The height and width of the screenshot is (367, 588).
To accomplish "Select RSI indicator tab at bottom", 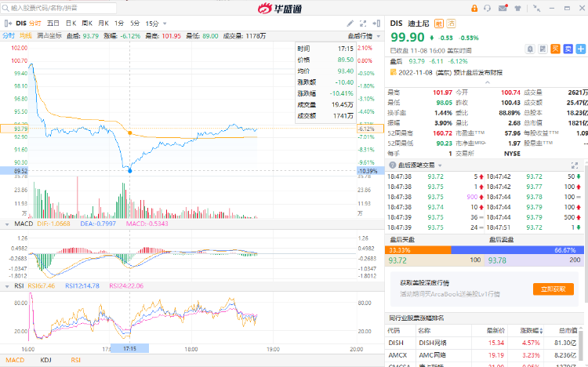I will [x=76, y=360].
